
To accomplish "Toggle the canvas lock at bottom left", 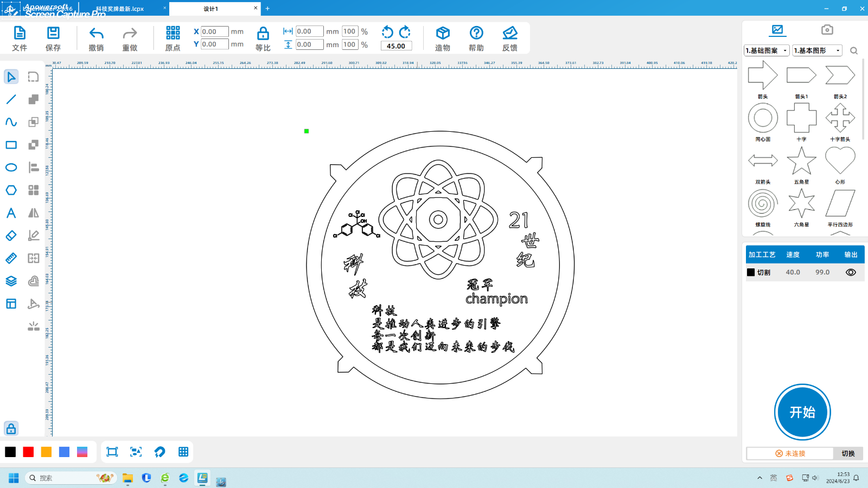I will [11, 429].
